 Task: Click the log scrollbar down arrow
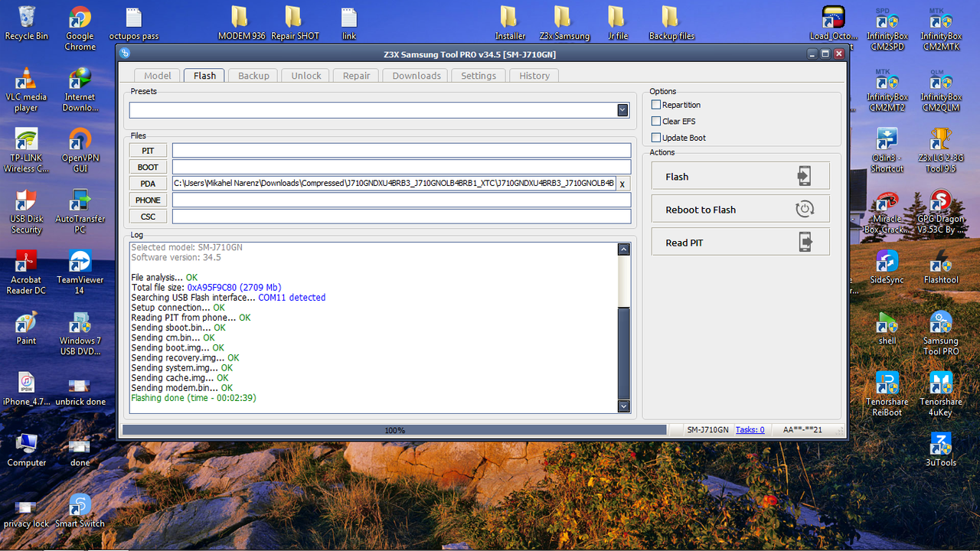click(623, 406)
